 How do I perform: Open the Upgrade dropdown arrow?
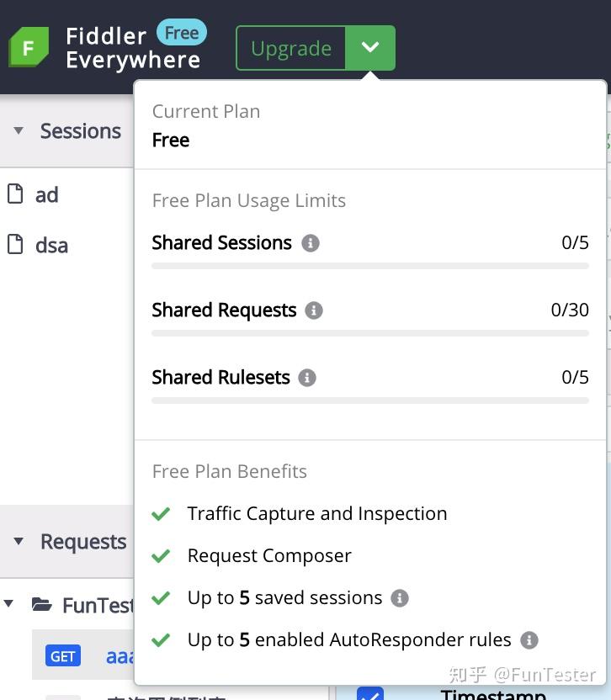[x=369, y=48]
